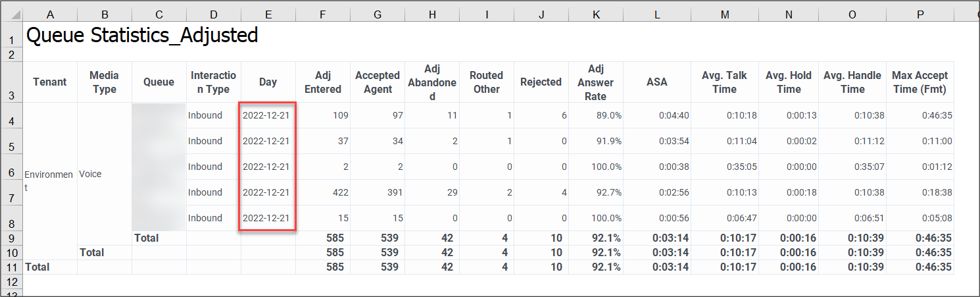
Task: Select the Adj Answer Rate header cell
Action: 595,82
